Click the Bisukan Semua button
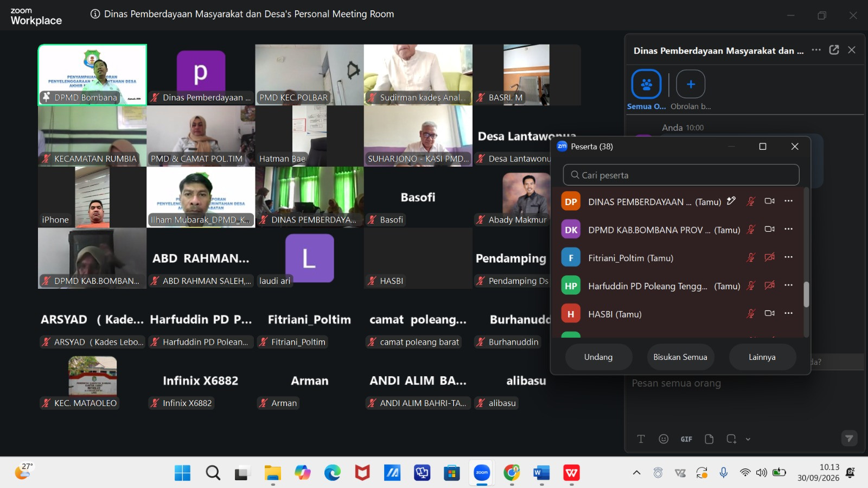 (680, 357)
